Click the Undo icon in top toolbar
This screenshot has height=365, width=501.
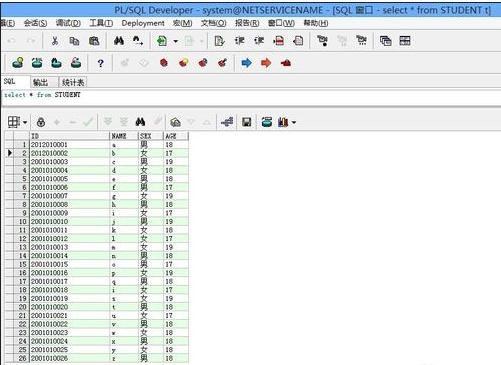pos(12,41)
